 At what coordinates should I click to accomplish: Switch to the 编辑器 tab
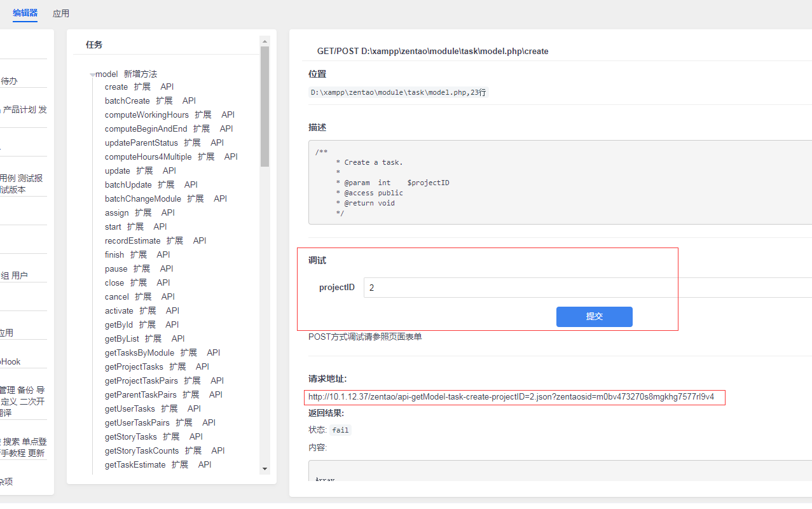(x=25, y=13)
